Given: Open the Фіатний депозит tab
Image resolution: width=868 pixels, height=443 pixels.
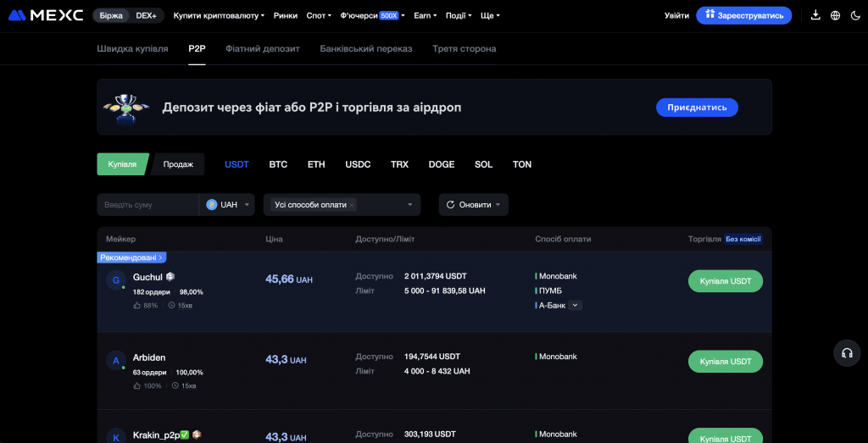Looking at the screenshot, I should 263,49.
